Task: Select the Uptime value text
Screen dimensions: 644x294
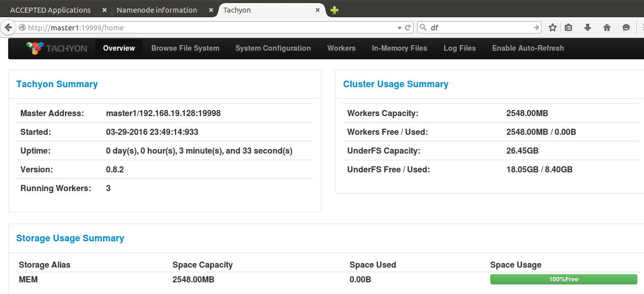Action: pyautogui.click(x=199, y=151)
